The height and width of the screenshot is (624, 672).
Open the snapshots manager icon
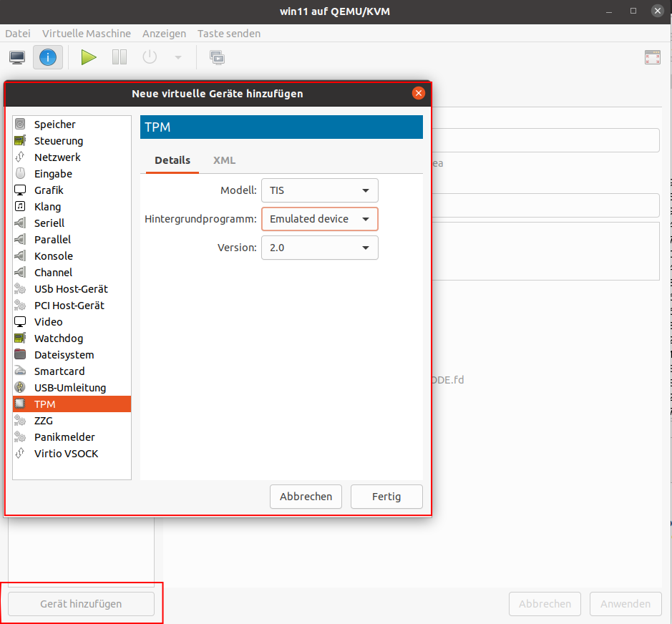click(217, 57)
